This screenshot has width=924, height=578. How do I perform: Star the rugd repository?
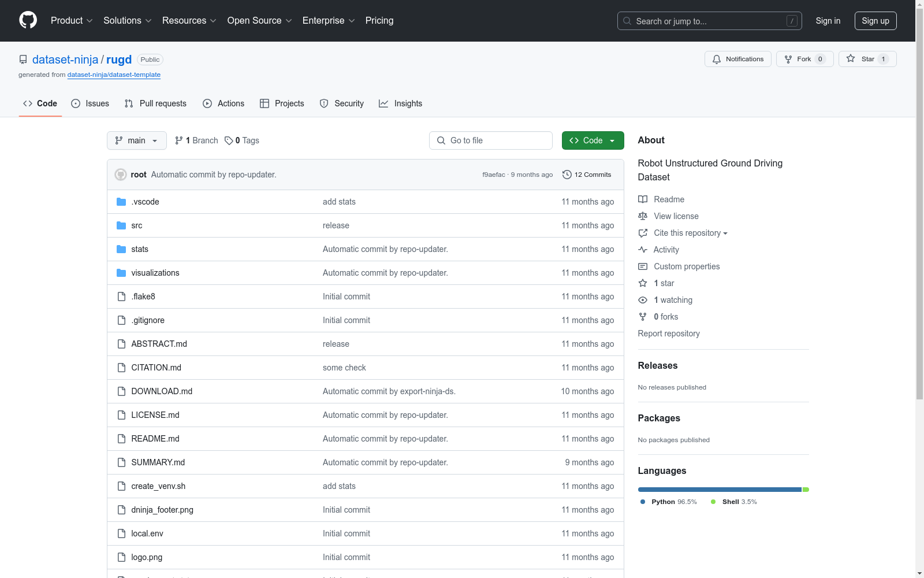coord(867,59)
